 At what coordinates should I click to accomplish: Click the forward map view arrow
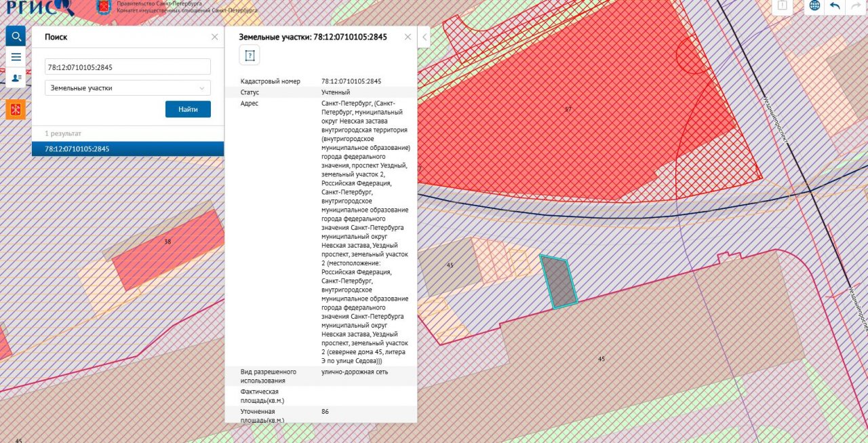(855, 5)
